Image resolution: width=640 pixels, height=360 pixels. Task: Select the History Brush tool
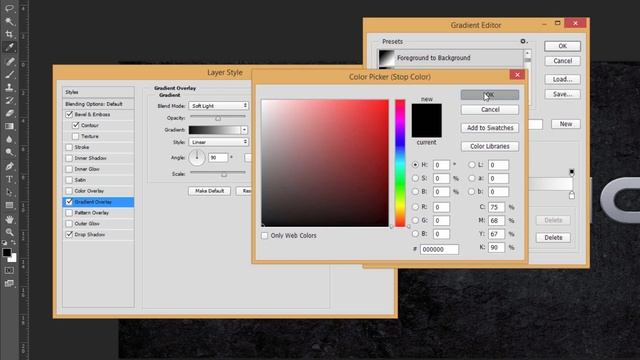(9, 100)
